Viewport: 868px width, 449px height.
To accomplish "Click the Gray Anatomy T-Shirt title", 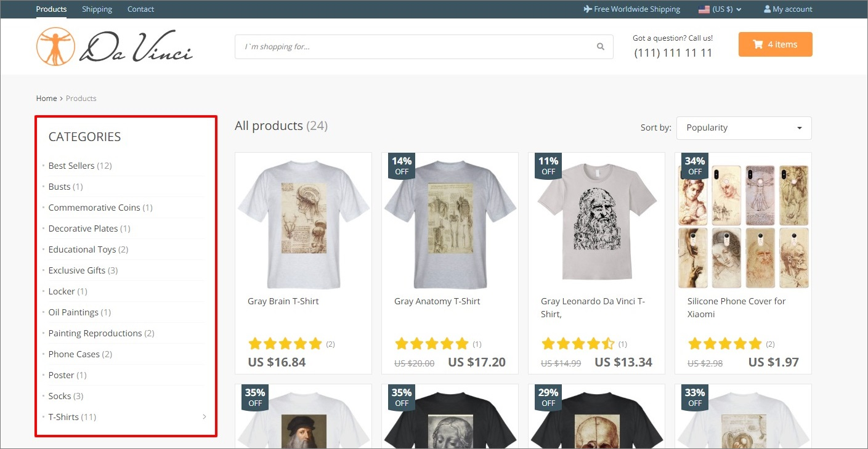I will pos(437,301).
